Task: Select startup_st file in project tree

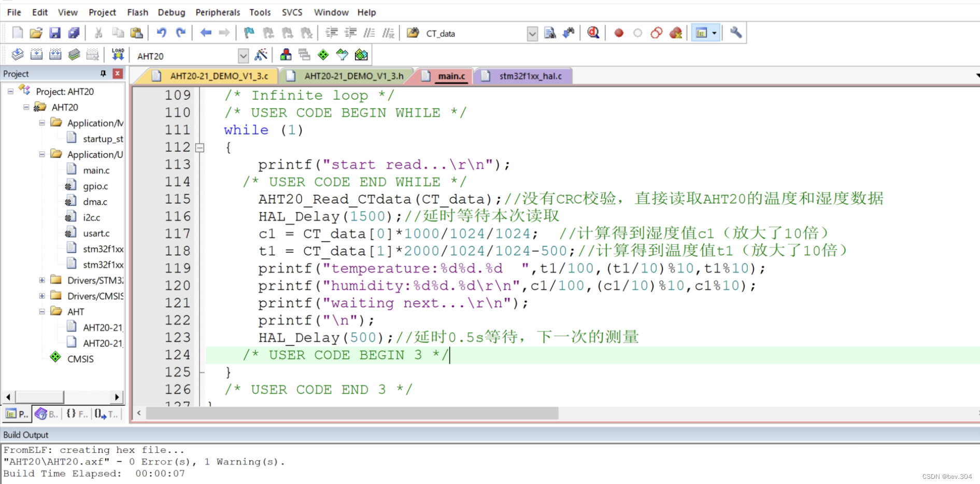Action: 103,139
